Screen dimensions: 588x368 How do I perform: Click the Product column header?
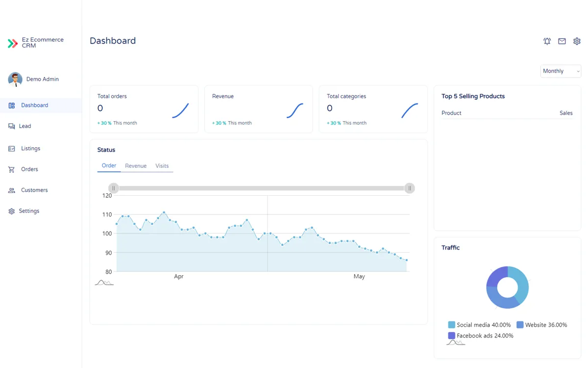click(451, 113)
